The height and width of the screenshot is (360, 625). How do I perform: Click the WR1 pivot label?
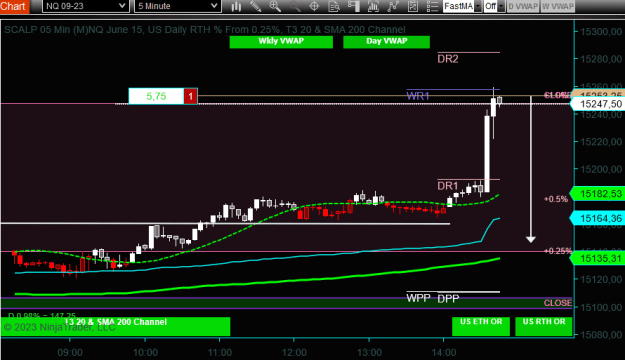tap(418, 96)
